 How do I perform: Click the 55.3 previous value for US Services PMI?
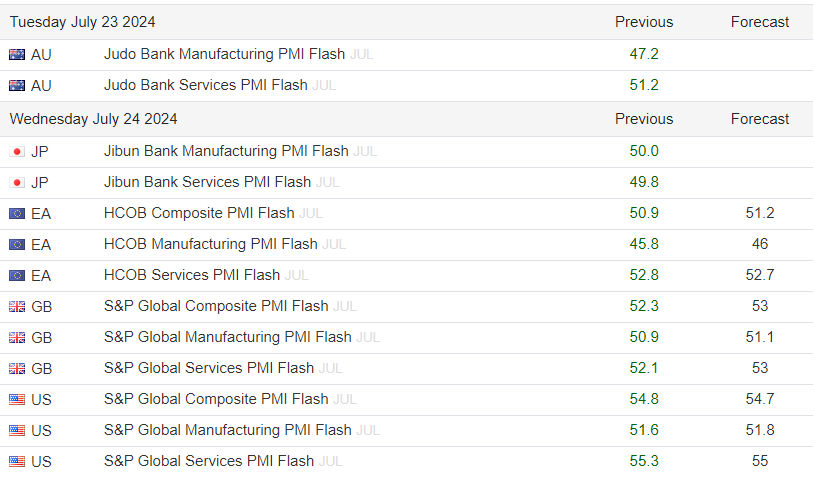tap(644, 462)
